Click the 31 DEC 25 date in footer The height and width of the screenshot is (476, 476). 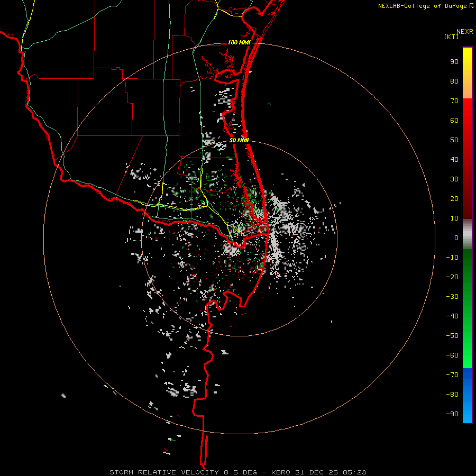[317, 472]
